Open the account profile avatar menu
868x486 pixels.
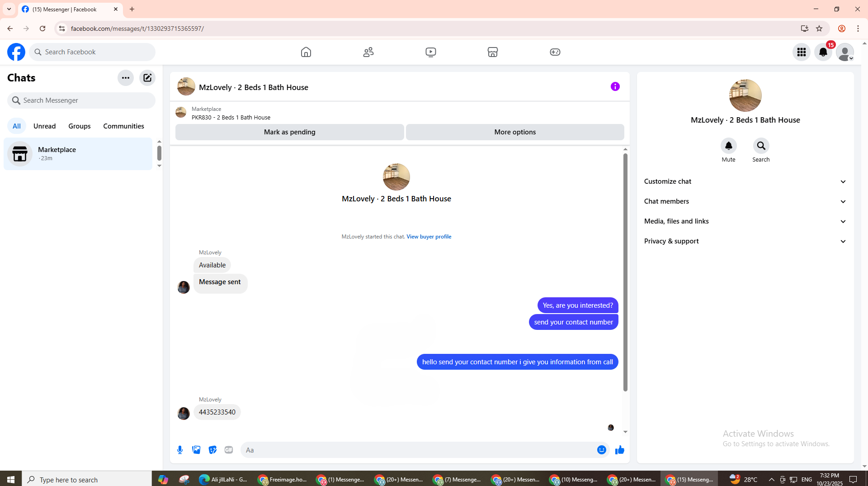coord(845,52)
